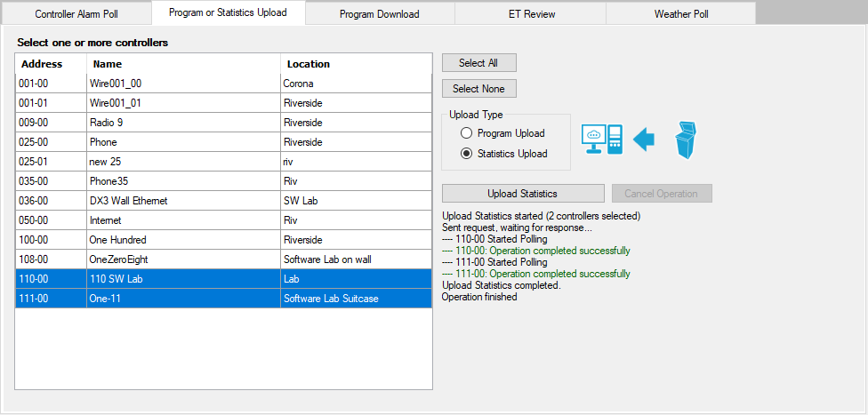Select controller row 001-00

click(223, 84)
